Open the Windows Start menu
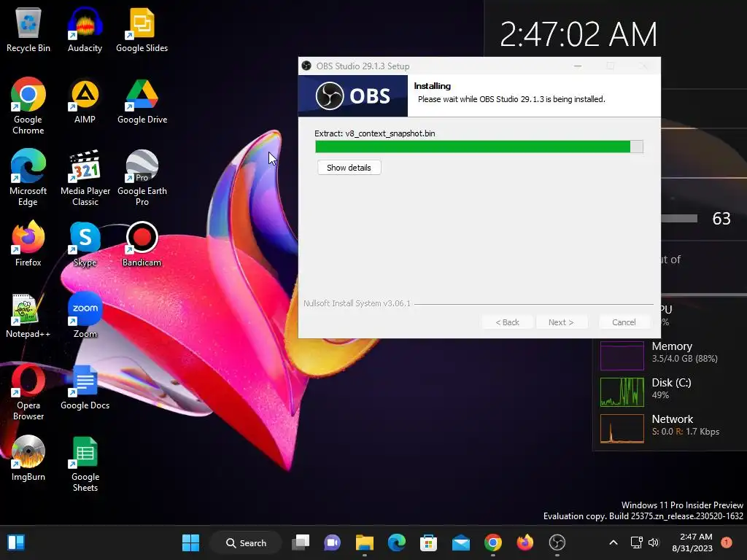This screenshot has height=560, width=747. 190,542
